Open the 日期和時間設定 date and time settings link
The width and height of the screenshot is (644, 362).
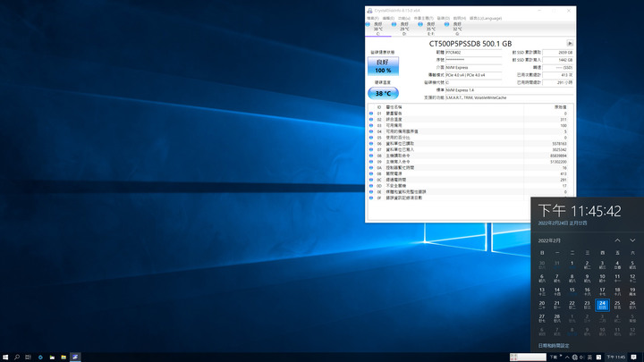point(554,346)
